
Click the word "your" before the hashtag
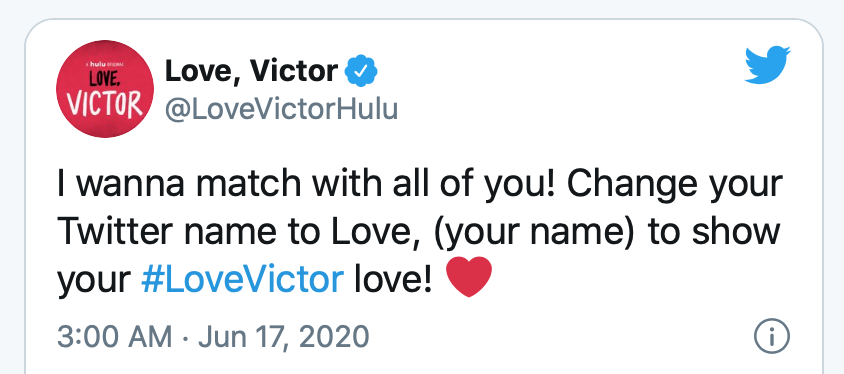tap(94, 281)
